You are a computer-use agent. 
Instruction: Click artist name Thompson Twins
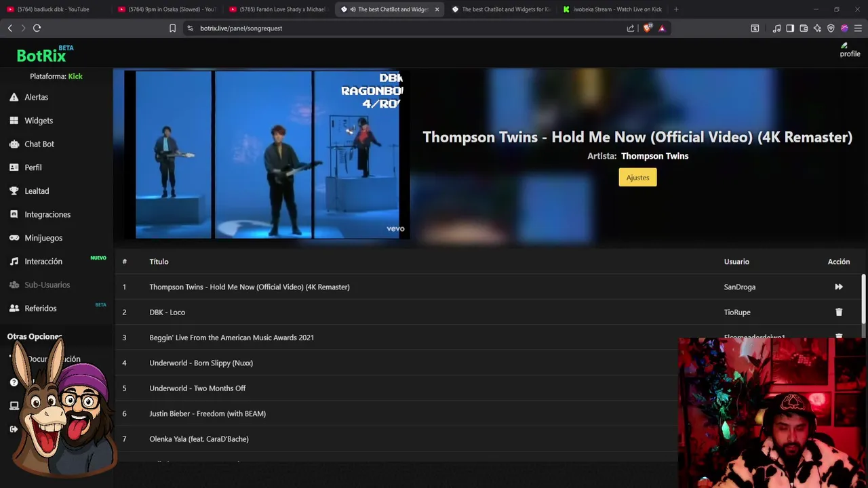coord(654,156)
